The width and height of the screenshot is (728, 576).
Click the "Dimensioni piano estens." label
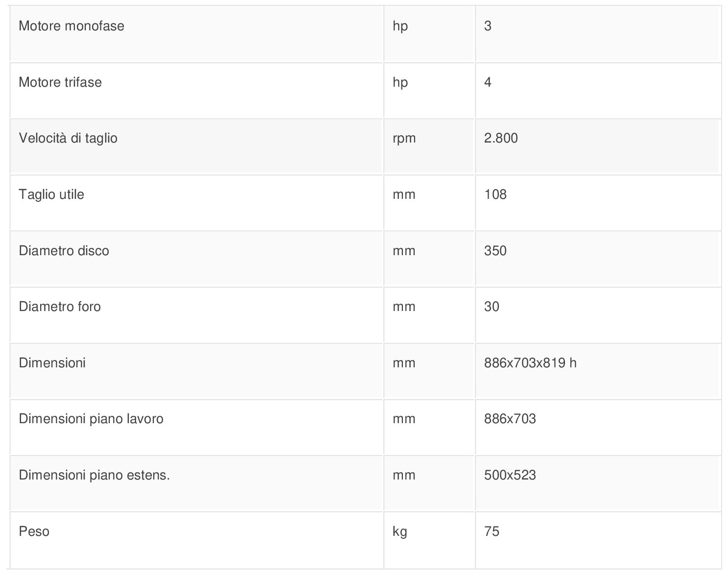94,475
